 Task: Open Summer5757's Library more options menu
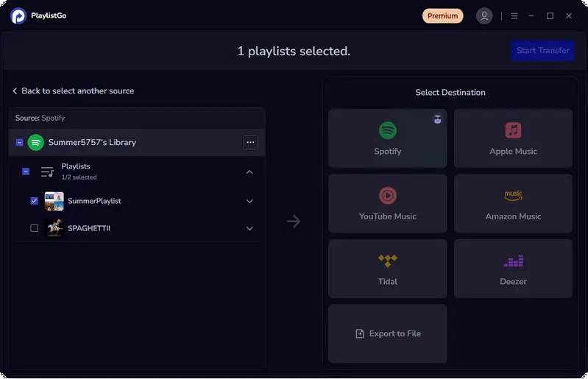pyautogui.click(x=250, y=143)
